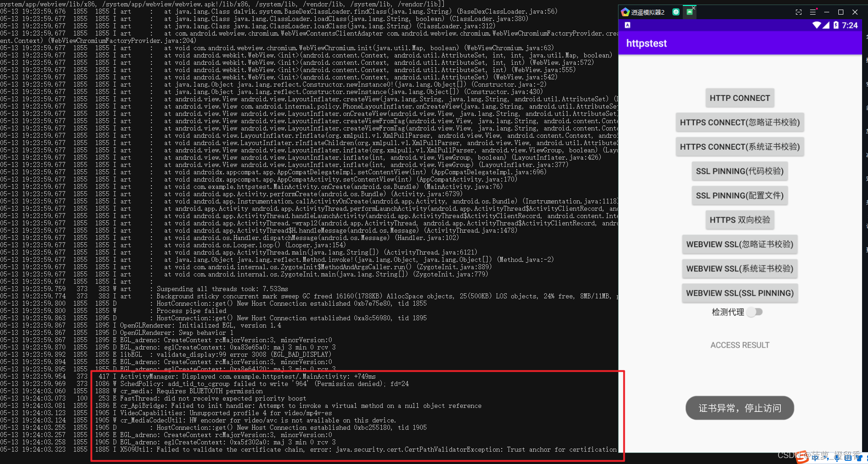Viewport: 868px width, 464px height.
Task: Click the VideoCapabilities Unsupported profile line
Action: 166,413
